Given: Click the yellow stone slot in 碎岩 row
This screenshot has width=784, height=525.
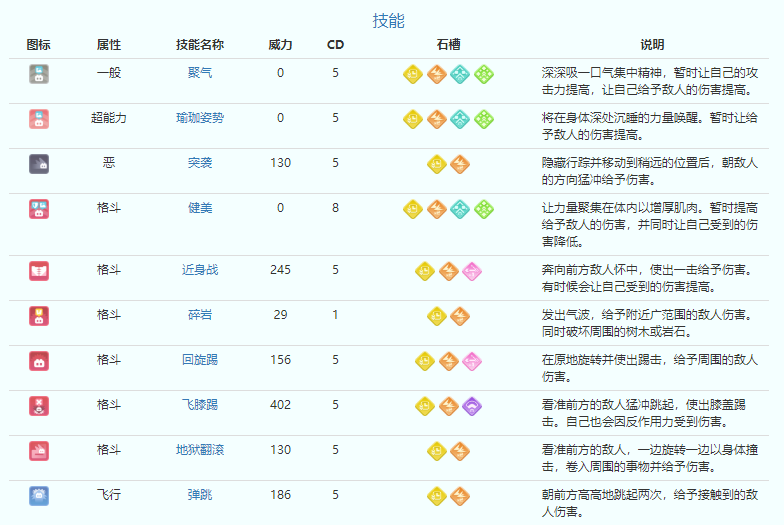Looking at the screenshot, I should tap(437, 315).
